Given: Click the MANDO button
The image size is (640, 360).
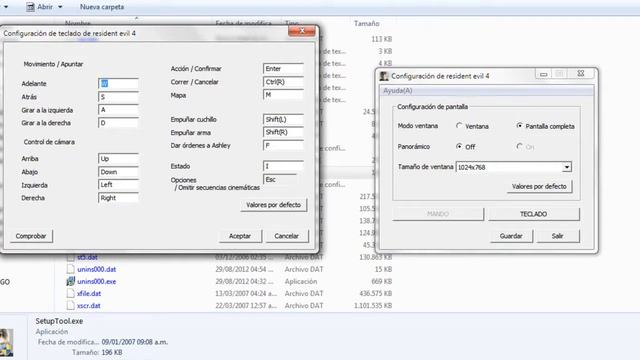Looking at the screenshot, I should (438, 214).
